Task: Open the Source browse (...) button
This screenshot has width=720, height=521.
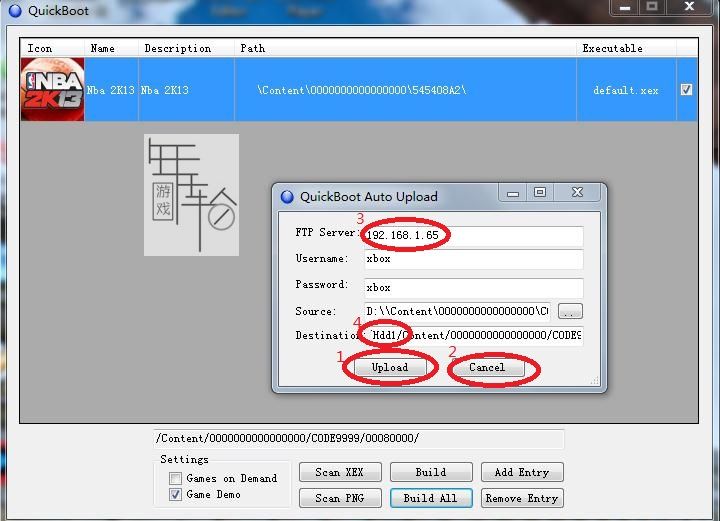Action: (x=570, y=311)
